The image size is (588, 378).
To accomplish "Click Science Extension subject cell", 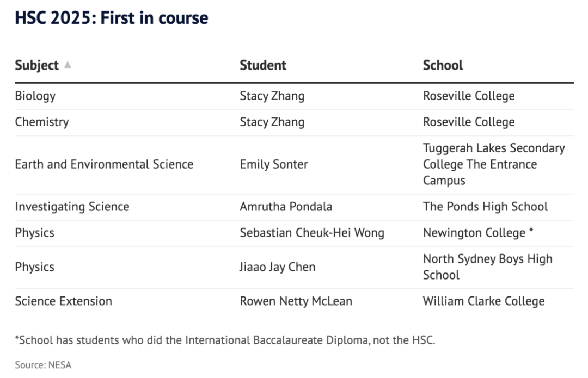I will 63,301.
